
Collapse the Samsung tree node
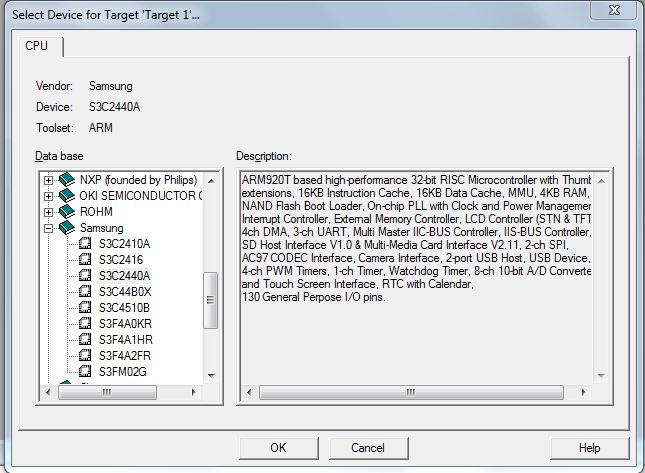49,228
